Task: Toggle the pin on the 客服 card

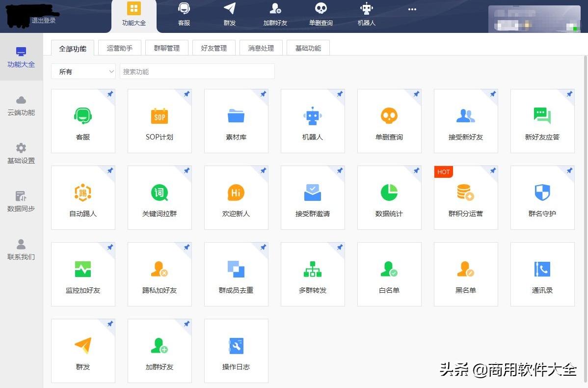Action: coord(109,93)
